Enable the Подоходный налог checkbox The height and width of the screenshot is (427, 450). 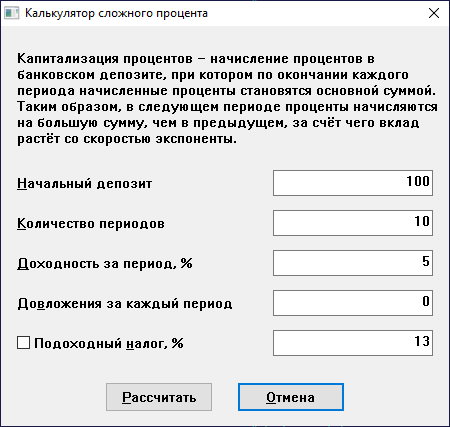[x=23, y=343]
